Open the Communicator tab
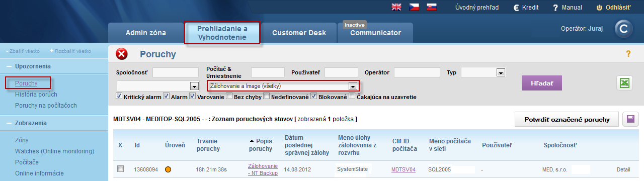Image resolution: width=644 pixels, height=181 pixels. [x=375, y=33]
